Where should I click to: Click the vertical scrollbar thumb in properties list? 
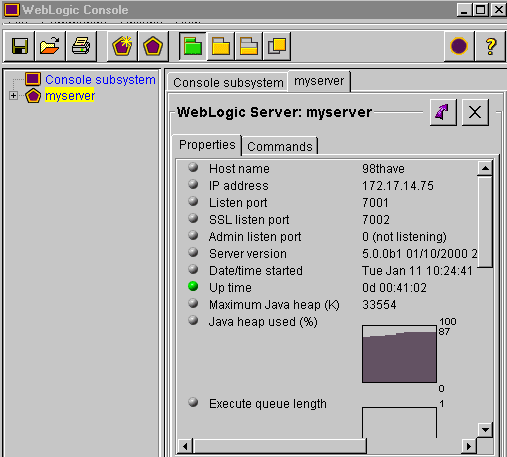[x=485, y=222]
